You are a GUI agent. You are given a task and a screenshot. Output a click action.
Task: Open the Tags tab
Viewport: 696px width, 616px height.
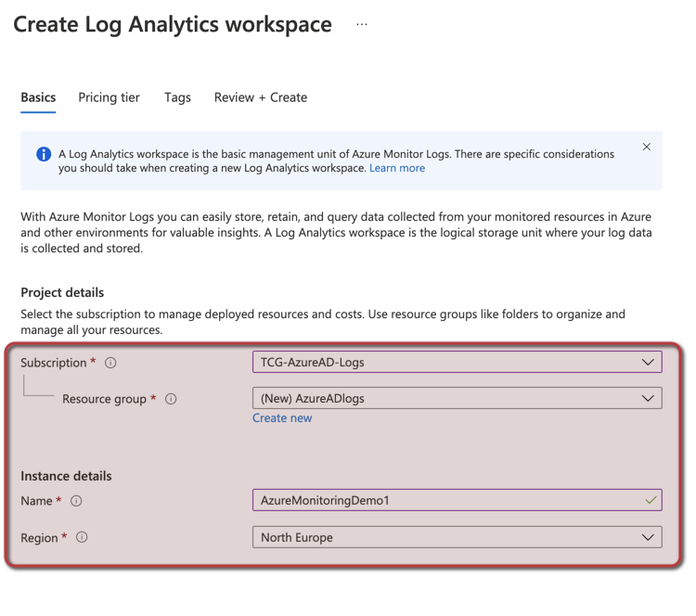click(177, 97)
